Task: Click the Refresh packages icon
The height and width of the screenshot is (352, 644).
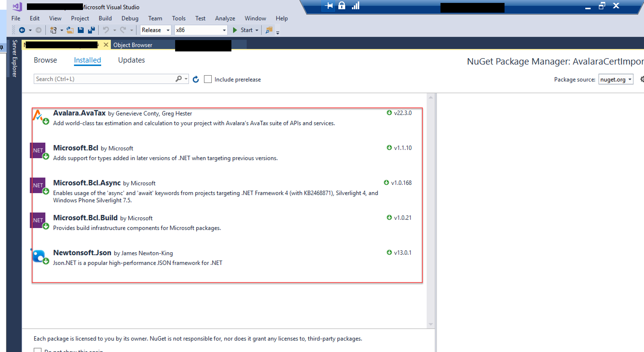Action: [196, 80]
